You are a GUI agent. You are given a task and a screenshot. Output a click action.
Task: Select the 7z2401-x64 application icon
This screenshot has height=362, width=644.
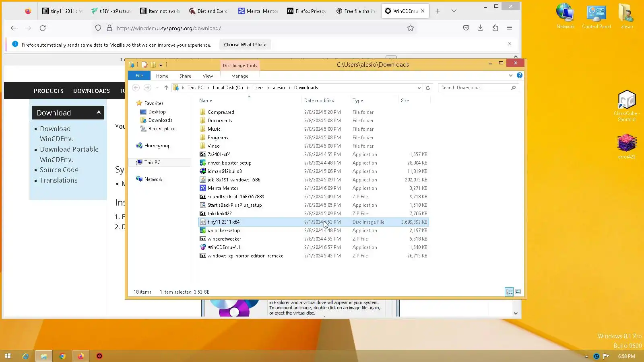tap(203, 154)
